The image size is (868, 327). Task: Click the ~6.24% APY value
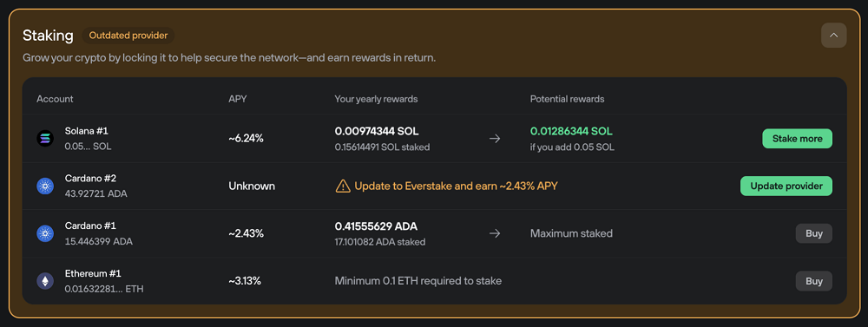click(246, 139)
